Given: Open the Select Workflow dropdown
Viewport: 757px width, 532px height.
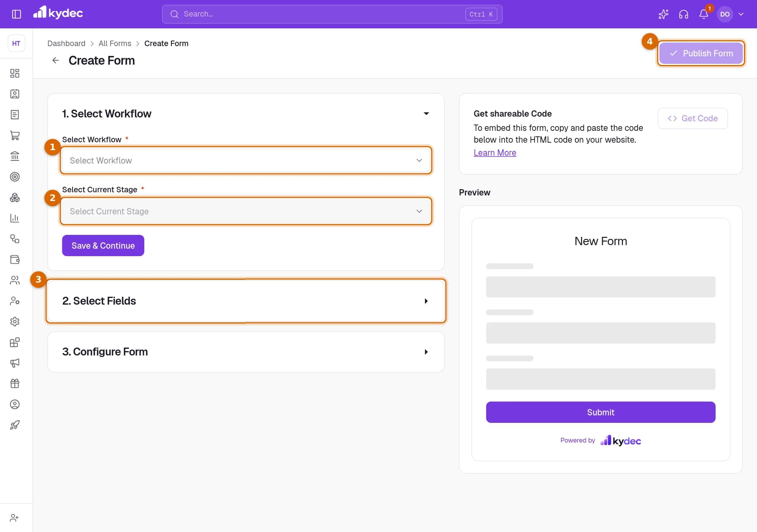Looking at the screenshot, I should click(246, 160).
